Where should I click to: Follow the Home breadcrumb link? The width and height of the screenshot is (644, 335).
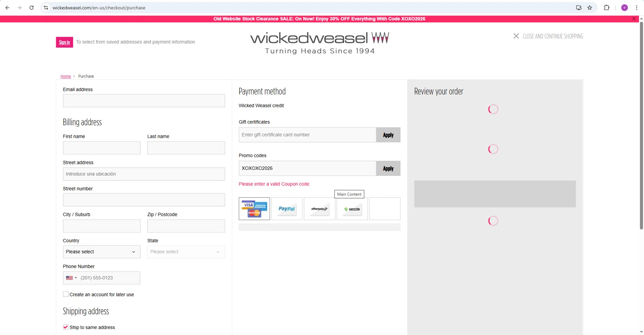point(65,76)
